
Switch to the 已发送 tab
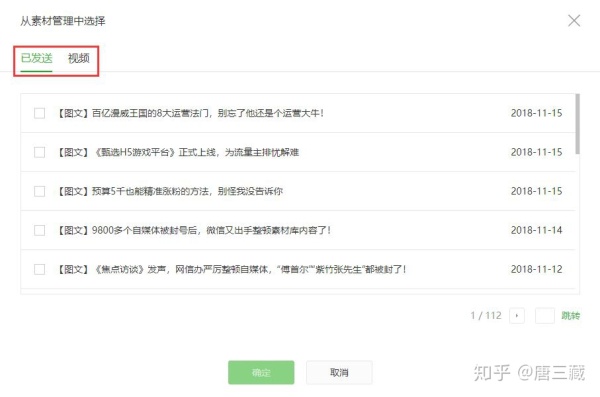[x=36, y=58]
